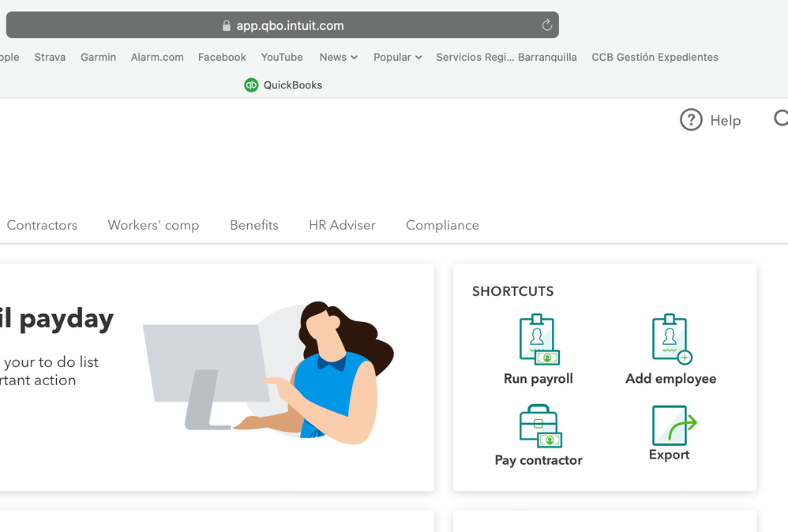This screenshot has height=532, width=788.
Task: Open the YouTube bookmark
Action: coord(281,58)
